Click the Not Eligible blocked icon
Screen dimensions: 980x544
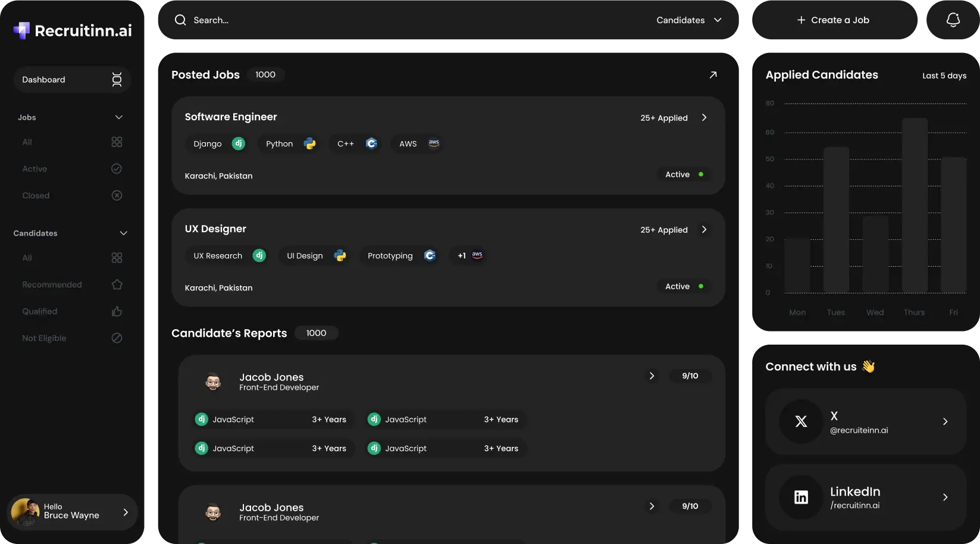click(117, 337)
